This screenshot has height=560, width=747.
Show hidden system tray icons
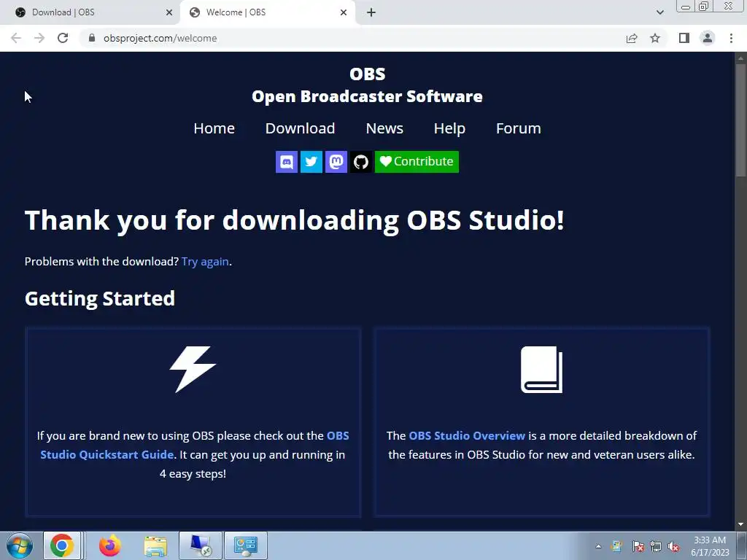point(598,546)
